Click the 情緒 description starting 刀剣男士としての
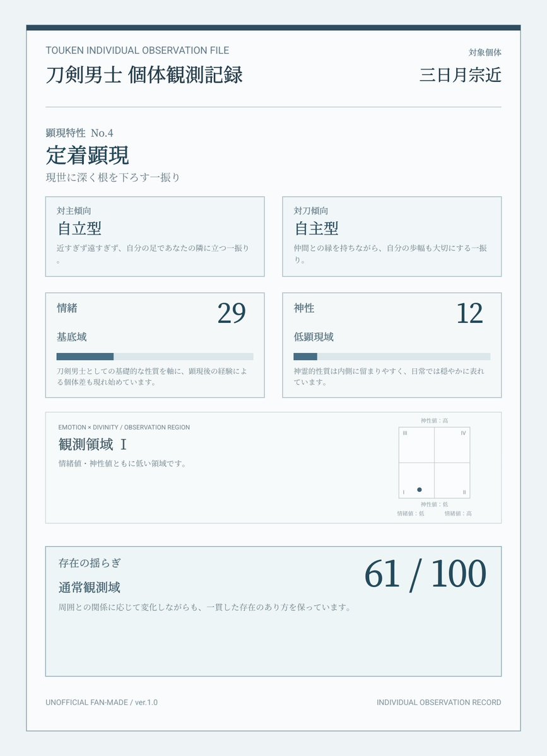This screenshot has height=756, width=547. click(152, 376)
